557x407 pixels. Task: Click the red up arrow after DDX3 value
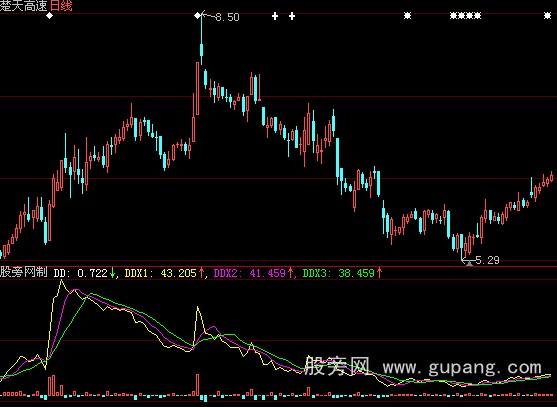coord(379,273)
